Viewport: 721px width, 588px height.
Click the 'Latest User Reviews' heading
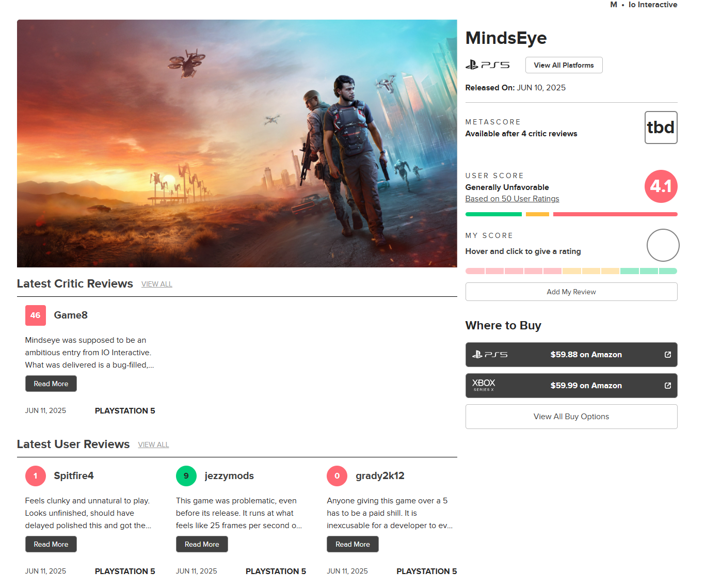73,444
